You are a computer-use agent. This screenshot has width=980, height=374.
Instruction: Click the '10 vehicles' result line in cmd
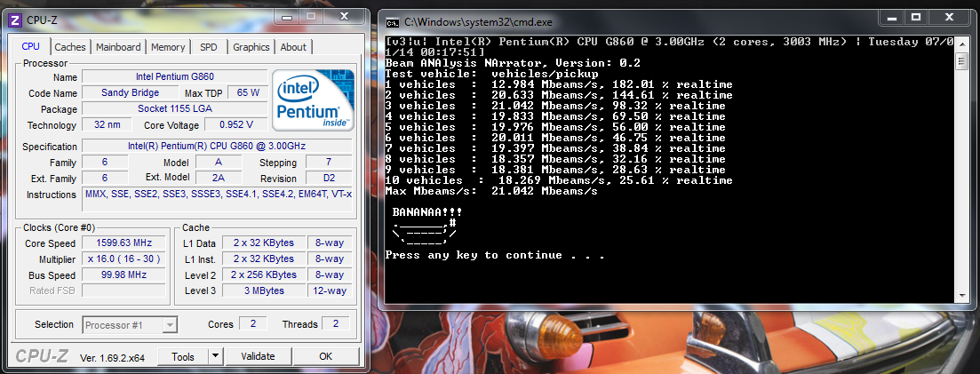559,180
